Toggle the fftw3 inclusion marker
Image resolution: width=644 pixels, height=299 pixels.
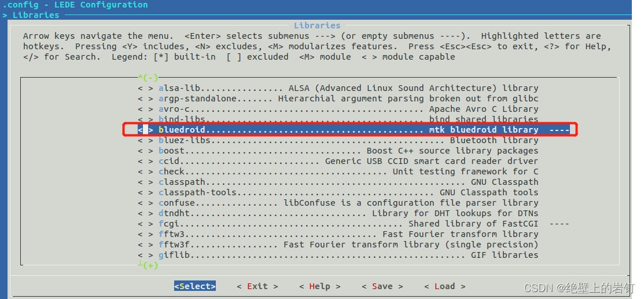coord(145,235)
